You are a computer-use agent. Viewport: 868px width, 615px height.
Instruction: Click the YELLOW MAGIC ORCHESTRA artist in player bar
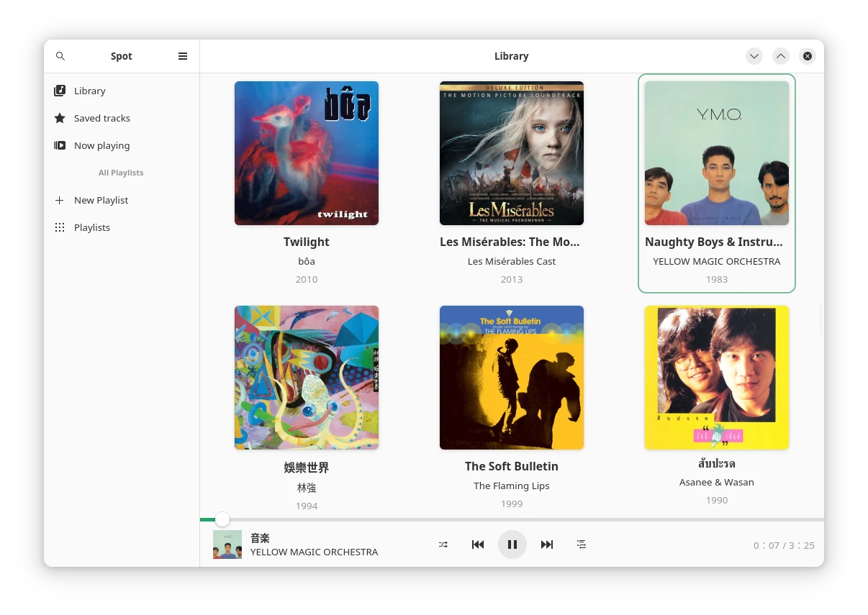click(314, 552)
